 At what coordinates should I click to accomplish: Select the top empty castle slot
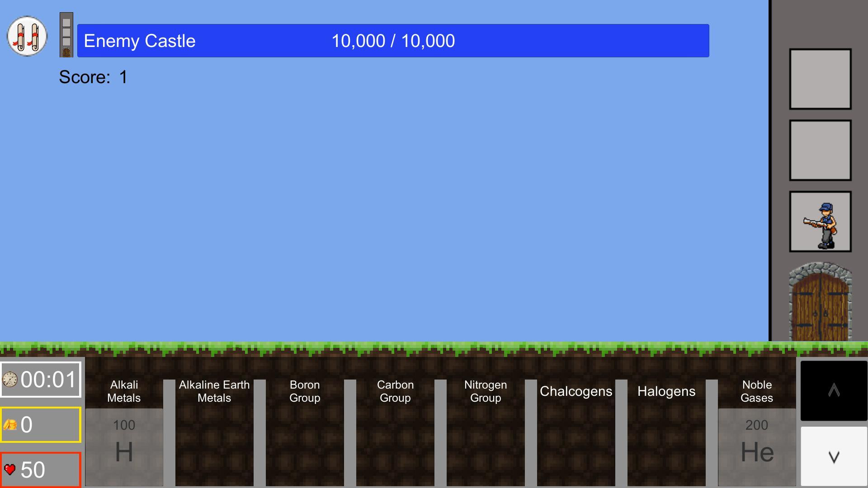tap(820, 79)
